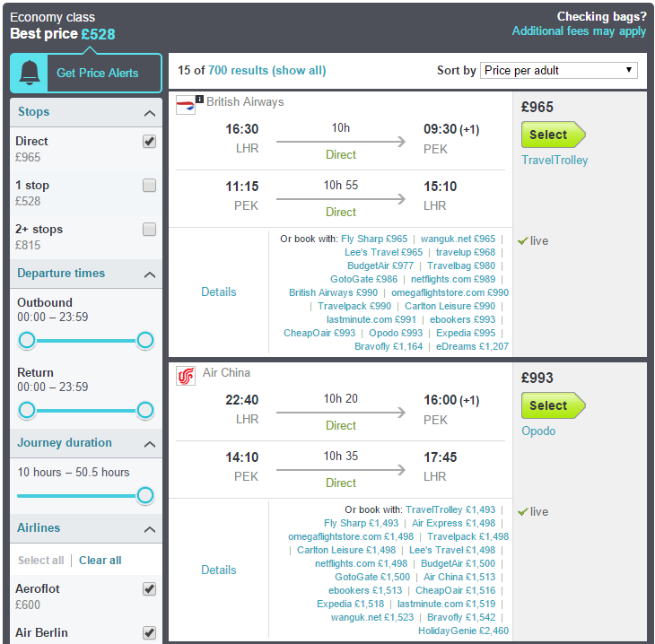Uncheck the Aeroflot airline checkbox
655x644 pixels.
[149, 589]
